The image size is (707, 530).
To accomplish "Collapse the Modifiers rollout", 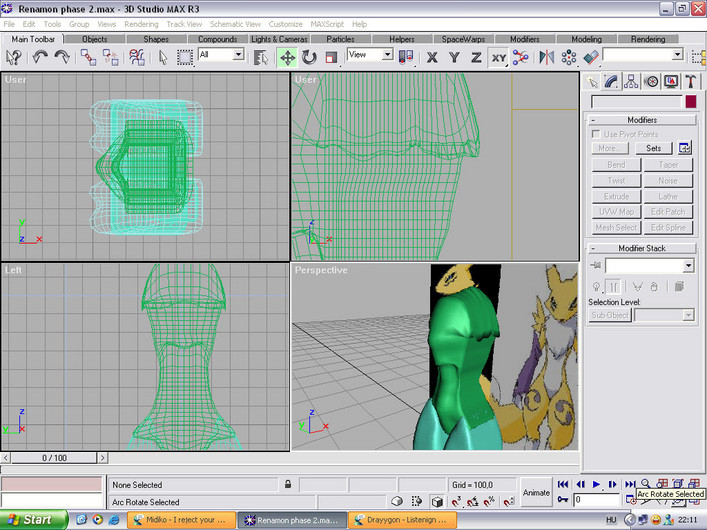I will pyautogui.click(x=642, y=120).
